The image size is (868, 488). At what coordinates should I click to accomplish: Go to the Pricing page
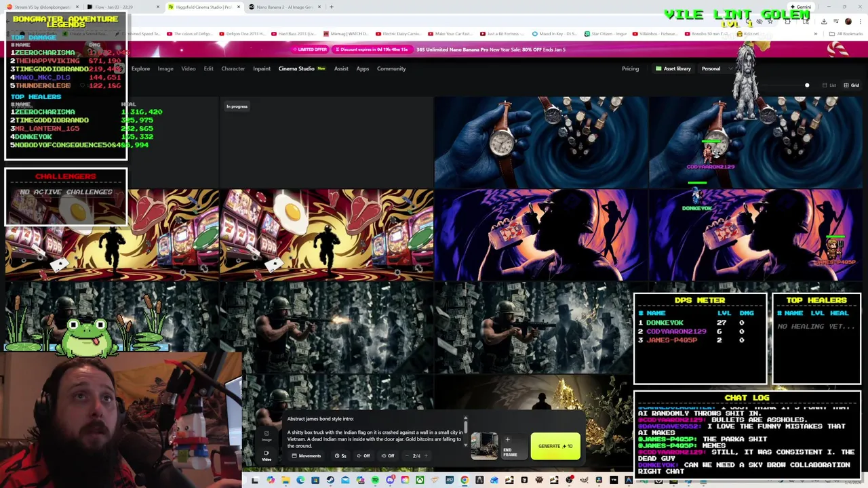coord(630,68)
